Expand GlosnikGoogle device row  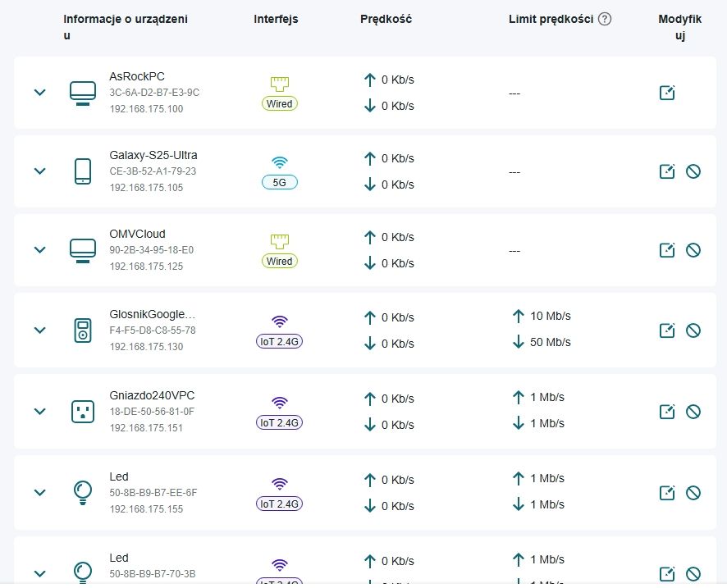[x=39, y=330]
